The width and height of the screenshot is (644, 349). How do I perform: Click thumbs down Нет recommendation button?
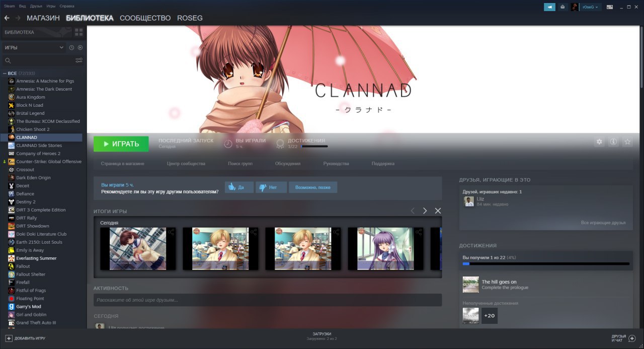pos(271,187)
